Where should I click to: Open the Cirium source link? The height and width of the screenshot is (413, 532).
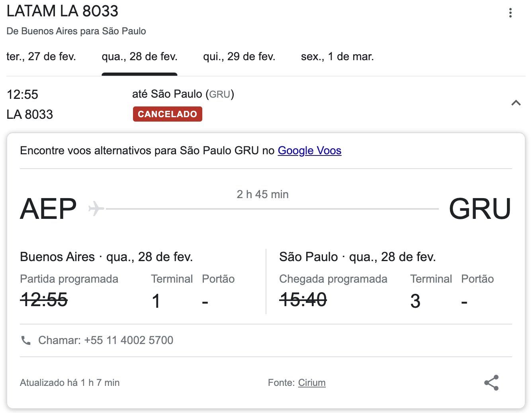312,383
